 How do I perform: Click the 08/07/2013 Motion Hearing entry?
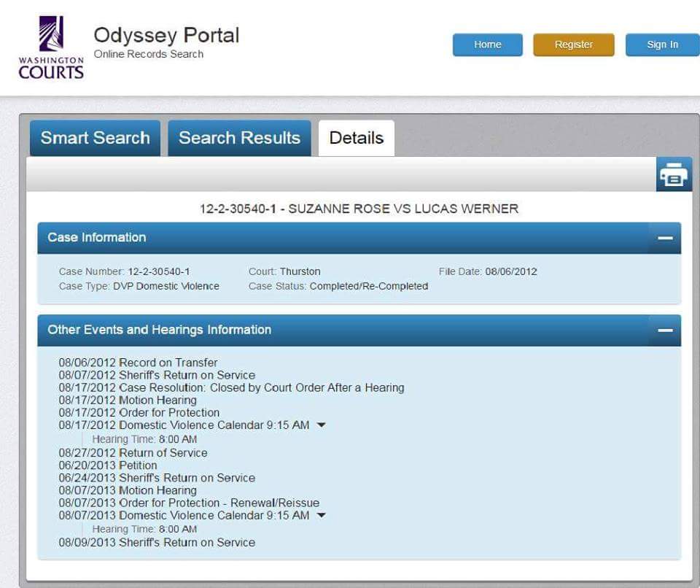point(127,490)
